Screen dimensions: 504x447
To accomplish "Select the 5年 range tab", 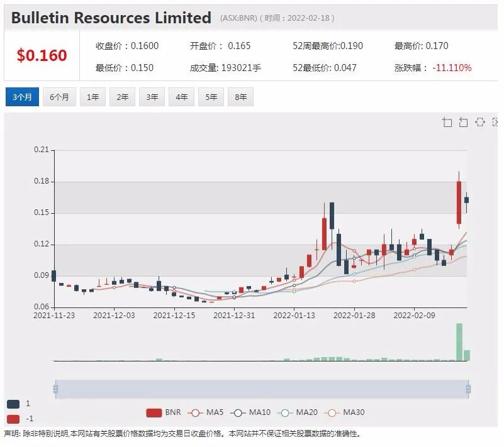I will tap(211, 97).
